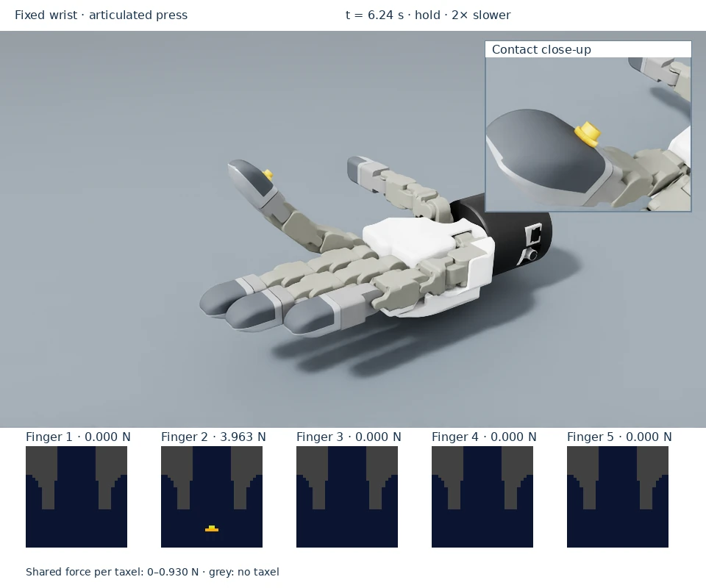Click the Finger 5 force label
The height and width of the screenshot is (588, 706).
(x=619, y=437)
